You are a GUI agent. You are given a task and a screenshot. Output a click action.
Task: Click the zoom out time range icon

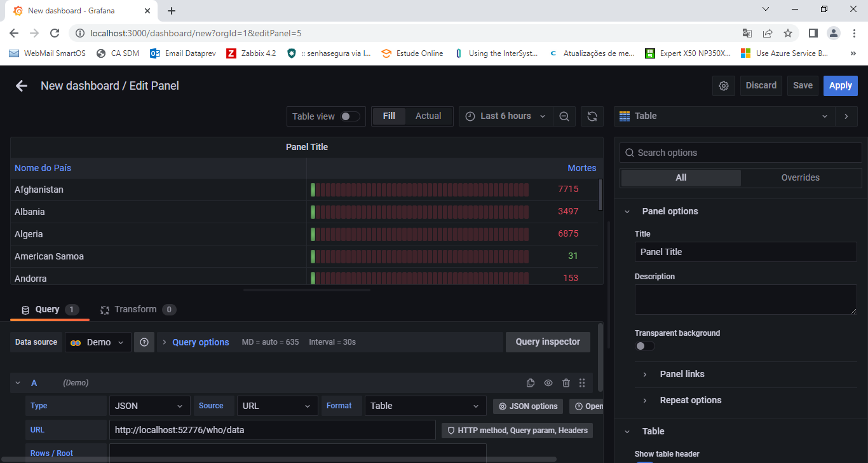(564, 116)
